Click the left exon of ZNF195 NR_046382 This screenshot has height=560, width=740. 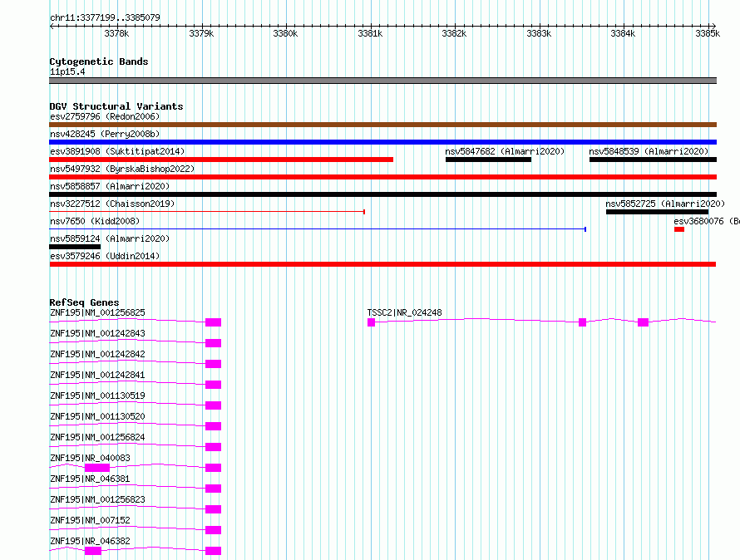click(x=93, y=551)
